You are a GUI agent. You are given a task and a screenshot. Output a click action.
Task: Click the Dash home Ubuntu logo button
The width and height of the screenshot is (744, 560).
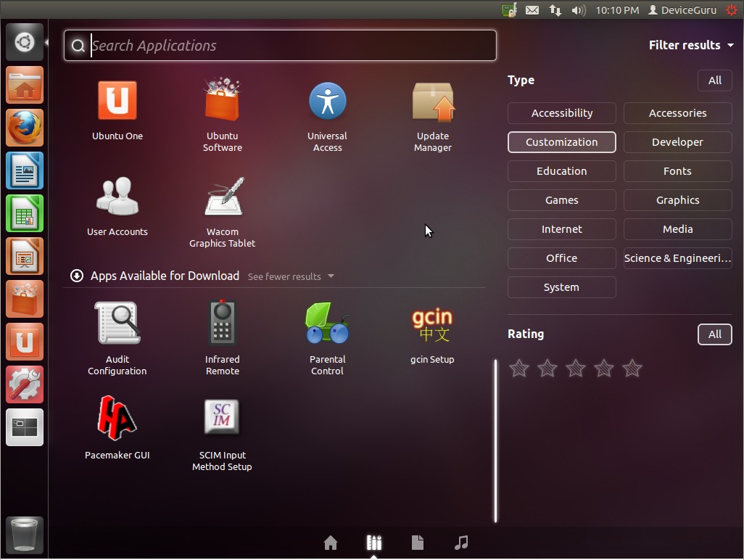[x=25, y=42]
